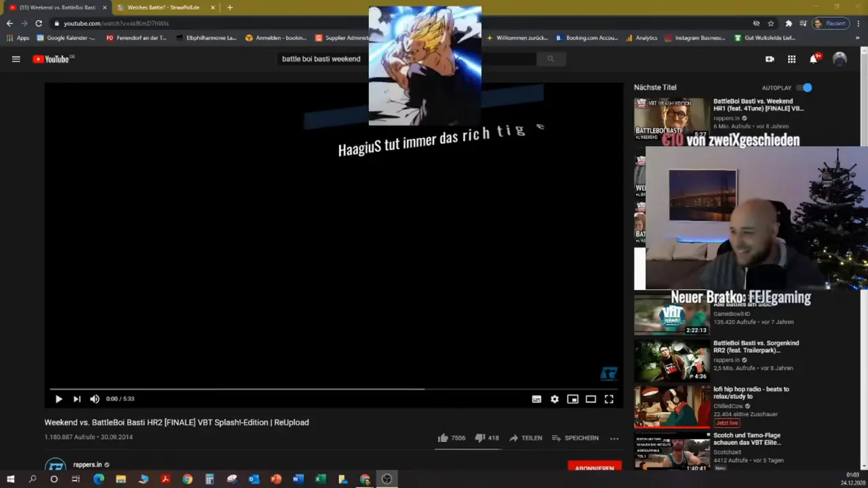Toggle subtitles in video player
This screenshot has height=488, width=868.
[x=536, y=399]
